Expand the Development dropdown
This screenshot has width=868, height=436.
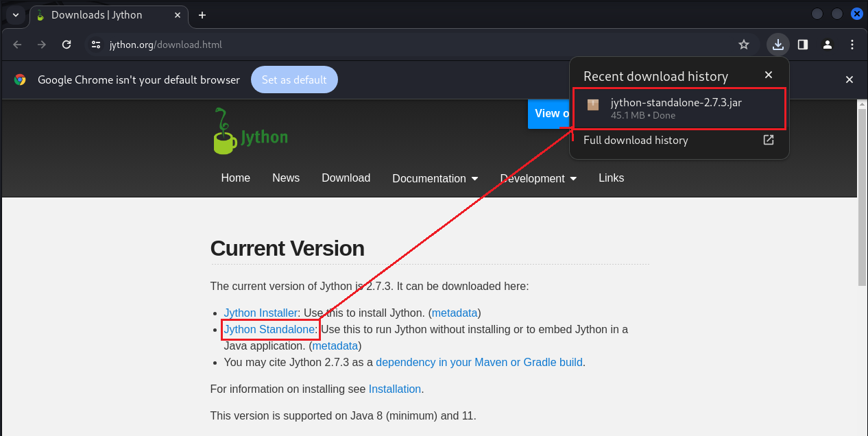coord(538,178)
